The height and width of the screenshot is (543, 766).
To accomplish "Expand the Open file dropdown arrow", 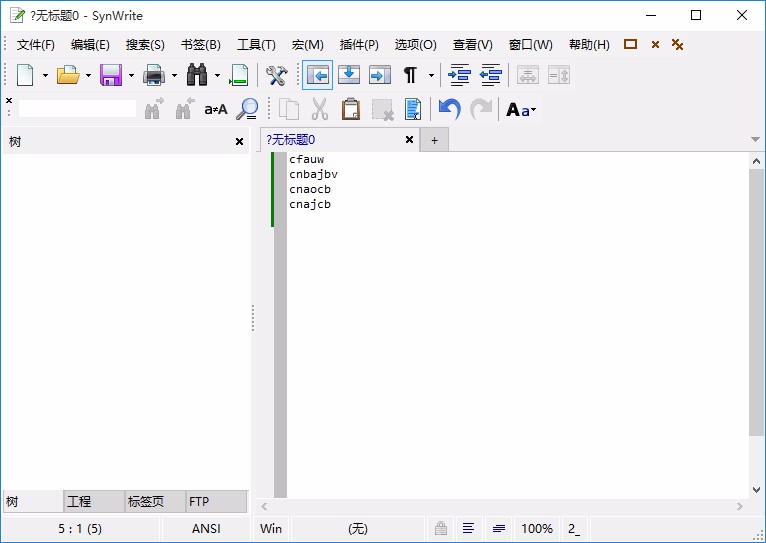I will click(x=88, y=75).
